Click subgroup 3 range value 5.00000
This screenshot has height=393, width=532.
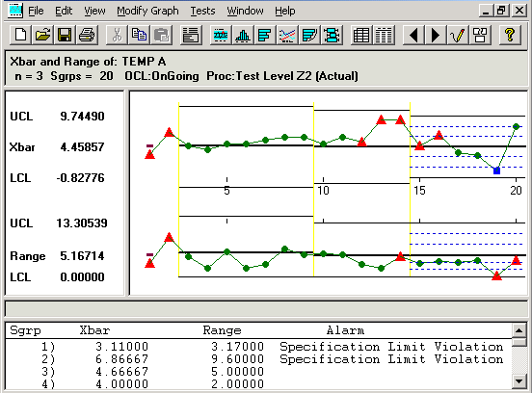pyautogui.click(x=237, y=372)
